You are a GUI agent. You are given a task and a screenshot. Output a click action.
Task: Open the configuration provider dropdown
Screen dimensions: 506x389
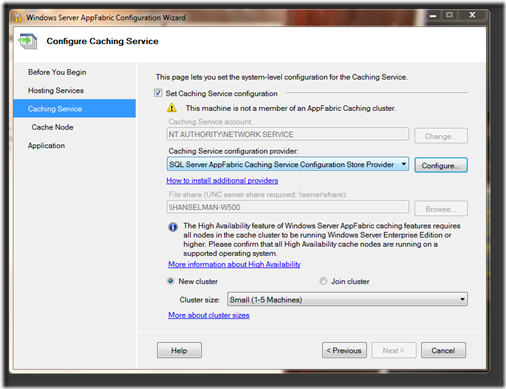click(288, 164)
